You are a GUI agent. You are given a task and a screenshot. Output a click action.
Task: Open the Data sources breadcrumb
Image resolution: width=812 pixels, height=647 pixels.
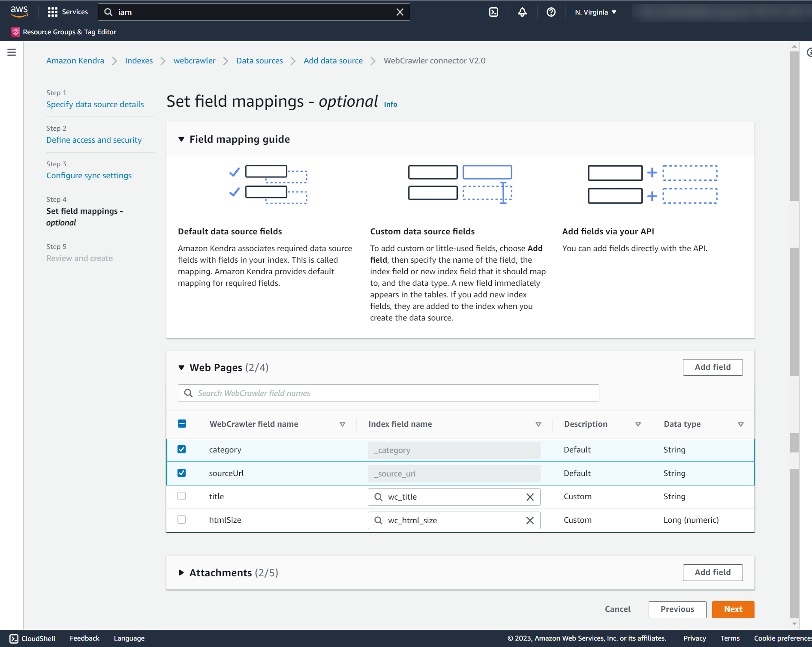pos(259,61)
